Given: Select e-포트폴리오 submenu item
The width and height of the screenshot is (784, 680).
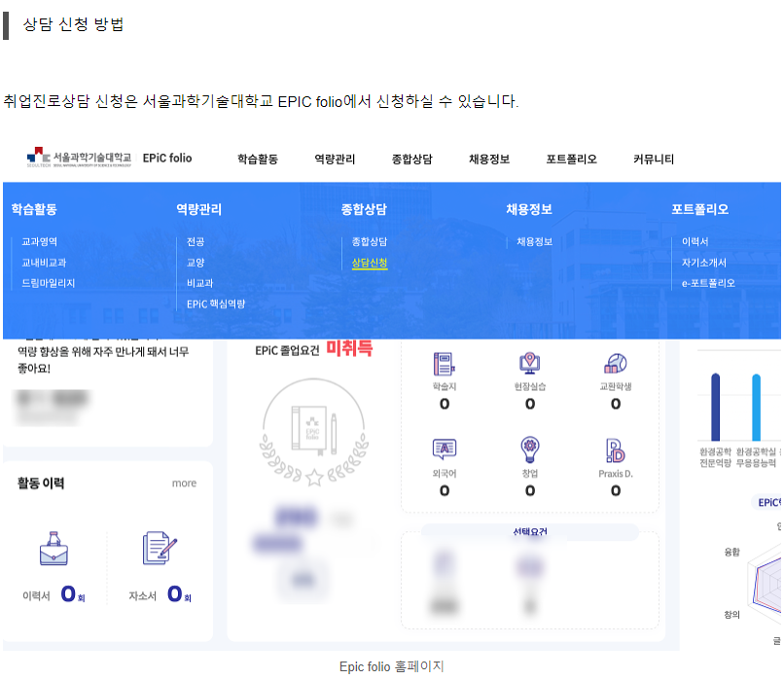Looking at the screenshot, I should 708,283.
